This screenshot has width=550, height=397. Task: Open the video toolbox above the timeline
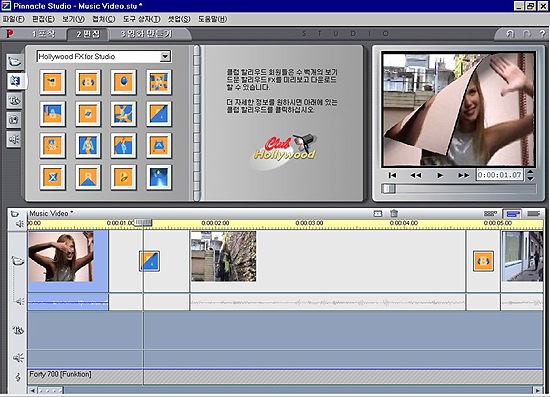(x=14, y=213)
